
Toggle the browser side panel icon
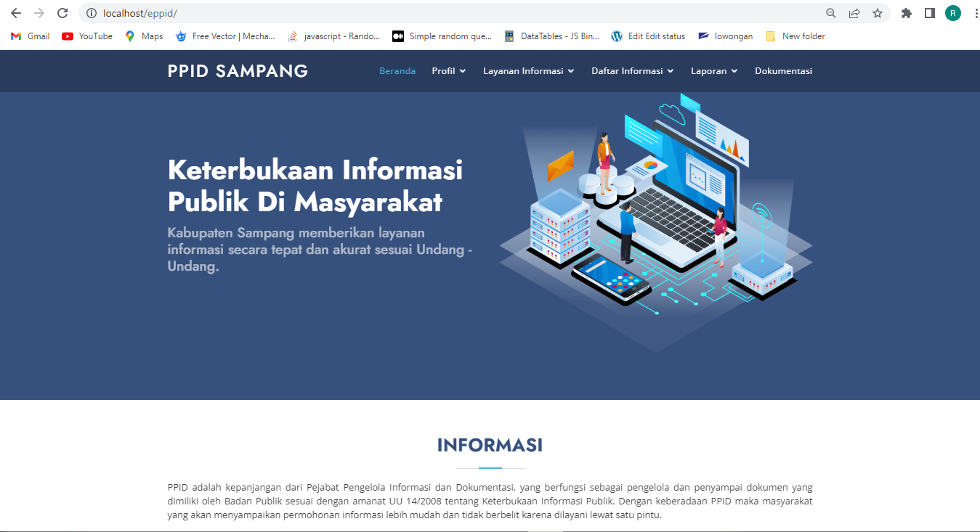click(929, 13)
